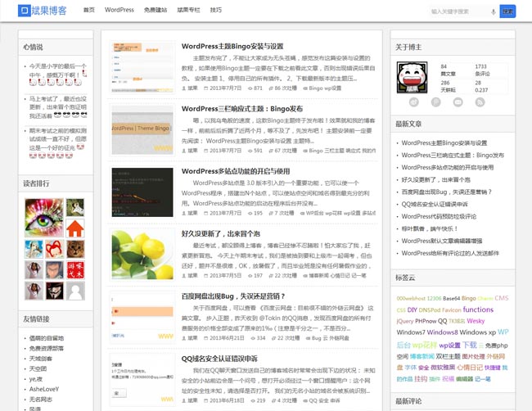532x411 pixels.
Task: Open the gray default silhouette reader avatar
Action: tap(75, 291)
